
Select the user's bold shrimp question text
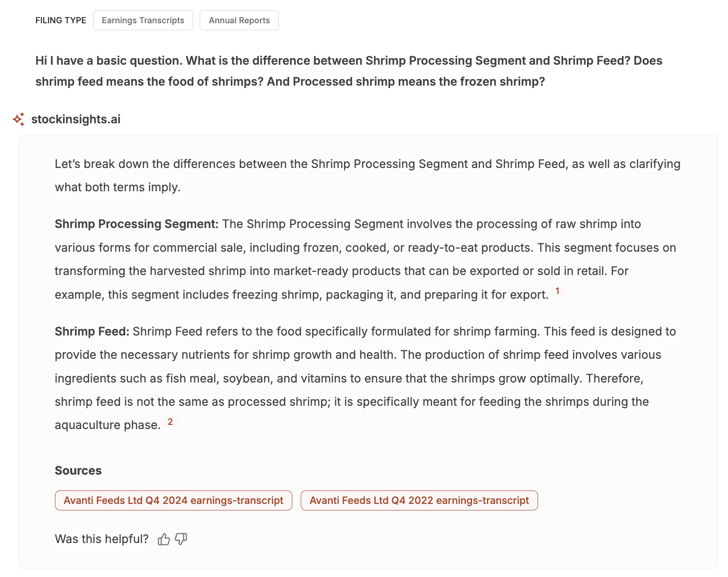tap(349, 71)
